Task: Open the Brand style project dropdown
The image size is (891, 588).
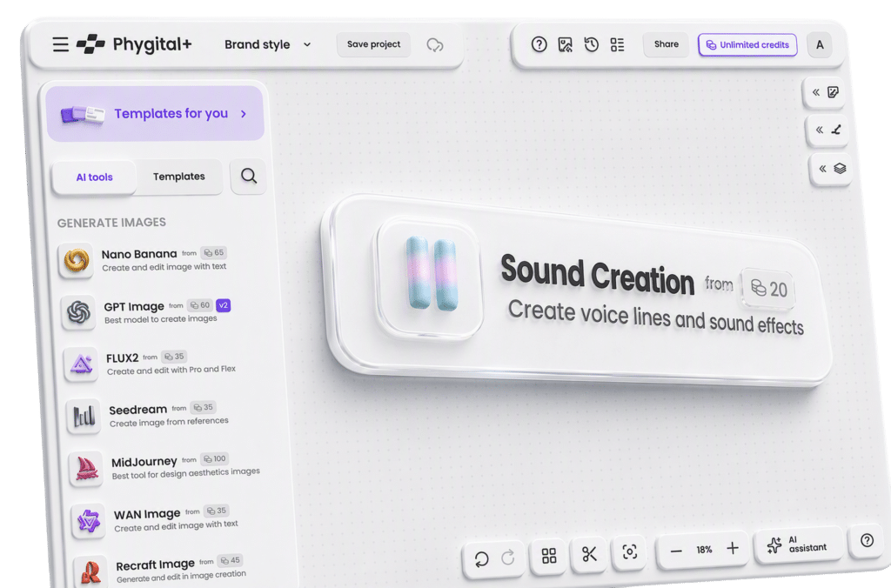Action: pos(268,44)
